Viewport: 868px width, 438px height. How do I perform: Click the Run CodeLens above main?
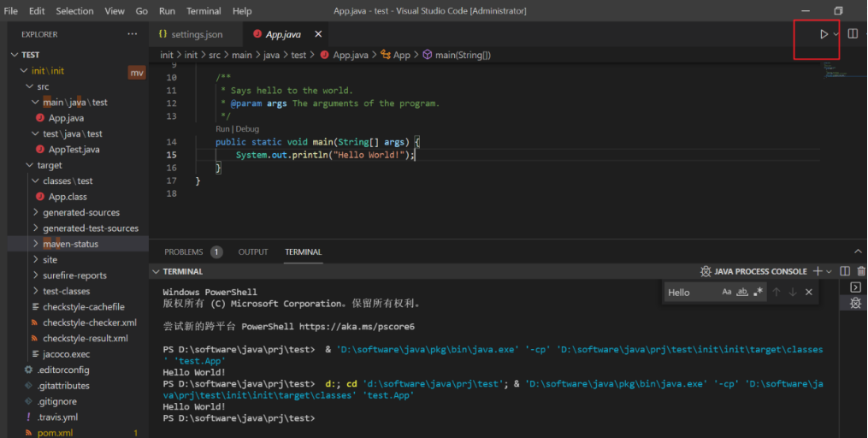pyautogui.click(x=222, y=129)
